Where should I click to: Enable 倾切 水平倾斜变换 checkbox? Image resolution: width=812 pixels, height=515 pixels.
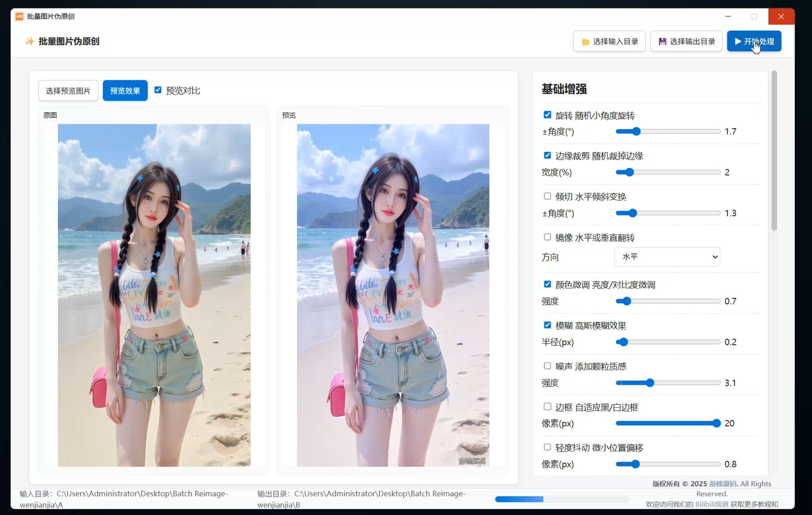point(547,196)
